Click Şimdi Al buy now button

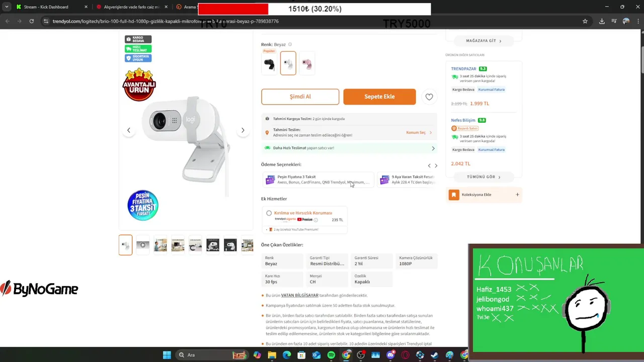point(300,97)
